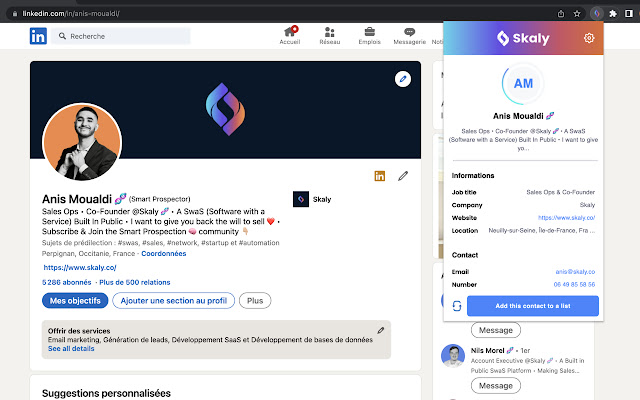Image resolution: width=640 pixels, height=400 pixels.
Task: Click the Skaly extension icon in browser toolbar
Action: click(596, 13)
